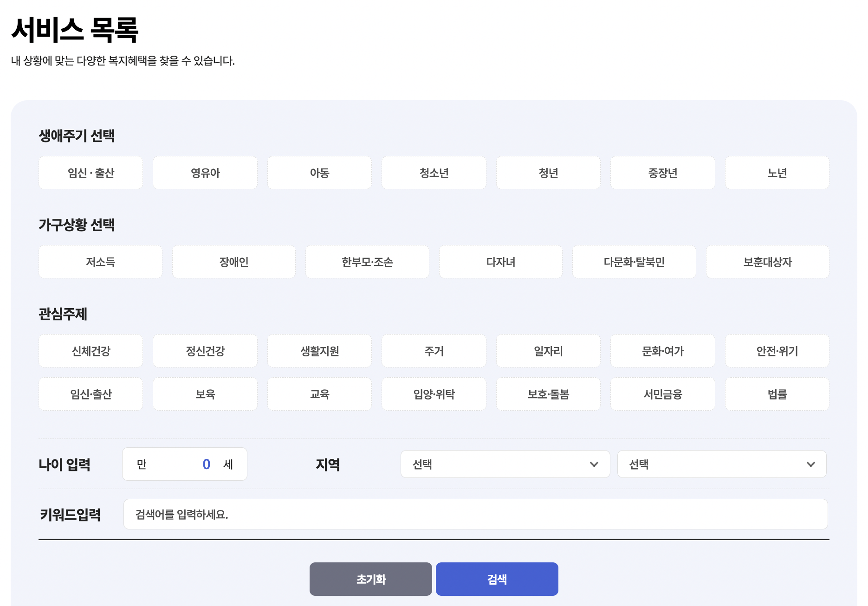
Task: Select the 장애인 household situation
Action: click(233, 261)
